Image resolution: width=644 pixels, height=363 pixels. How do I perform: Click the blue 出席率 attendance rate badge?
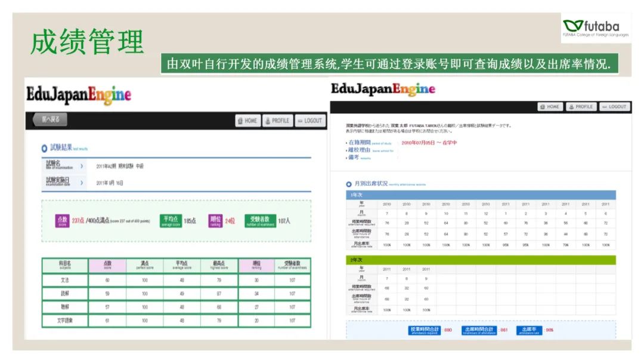tap(529, 330)
